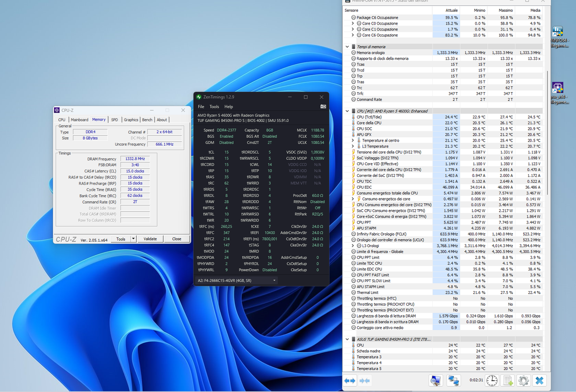This screenshot has height=392, width=576.
Task: Click the thermometer icon next to CPU (Tctl/Tdie)
Action: tap(353, 117)
